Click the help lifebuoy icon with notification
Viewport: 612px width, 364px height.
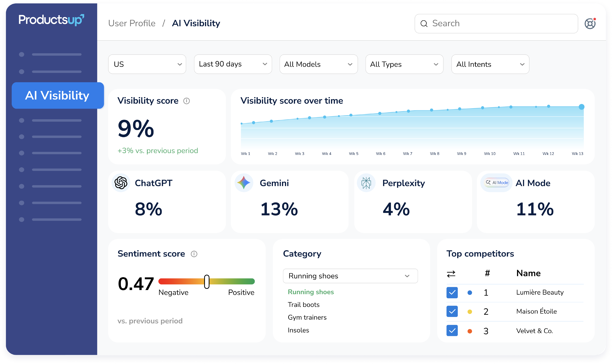click(590, 24)
